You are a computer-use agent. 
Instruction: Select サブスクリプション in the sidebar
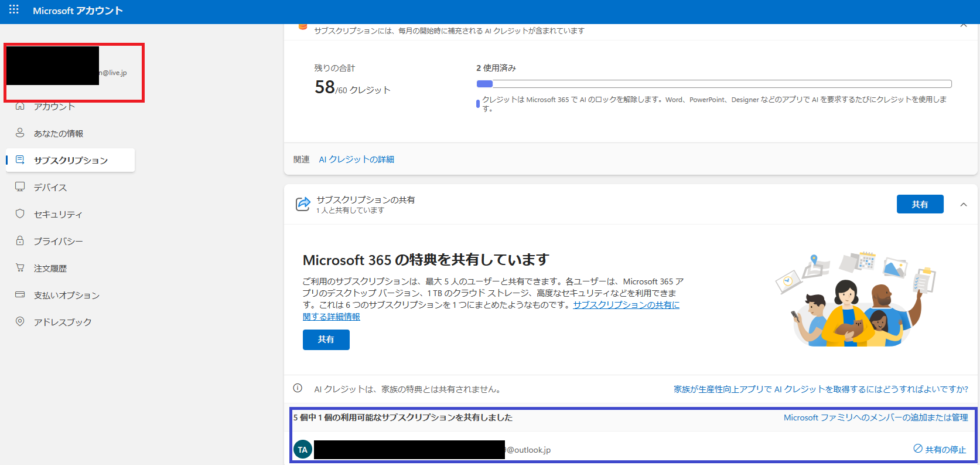70,160
